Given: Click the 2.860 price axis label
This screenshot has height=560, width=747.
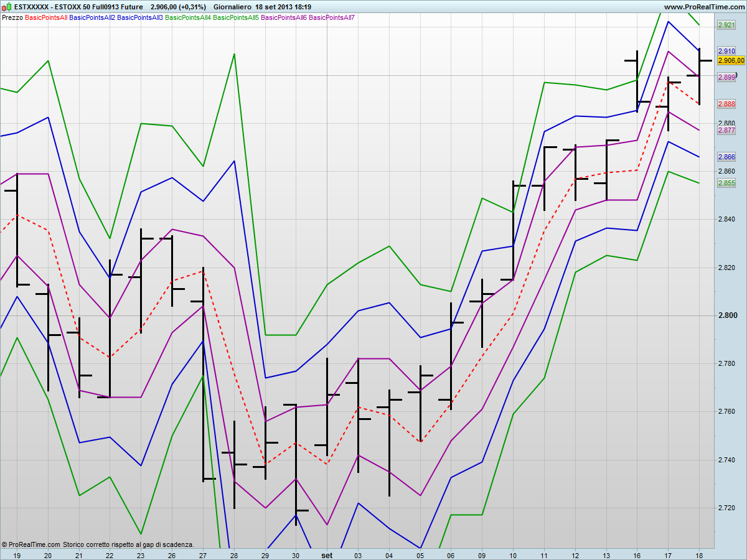Looking at the screenshot, I should coord(727,171).
